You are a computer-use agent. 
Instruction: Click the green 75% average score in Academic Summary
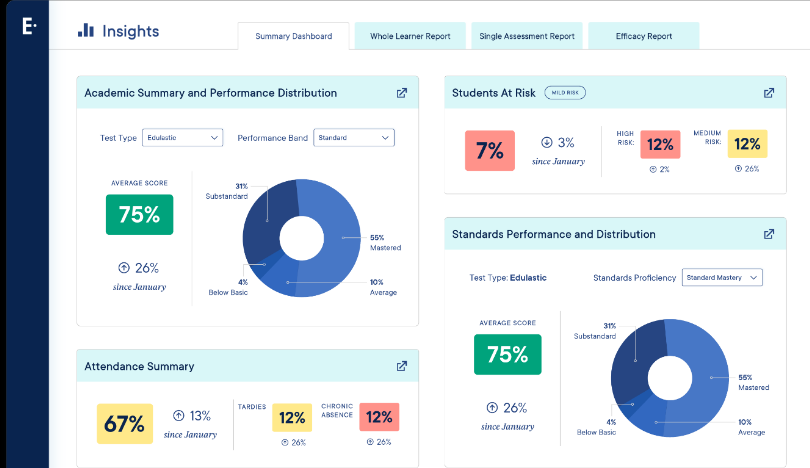[x=139, y=214]
